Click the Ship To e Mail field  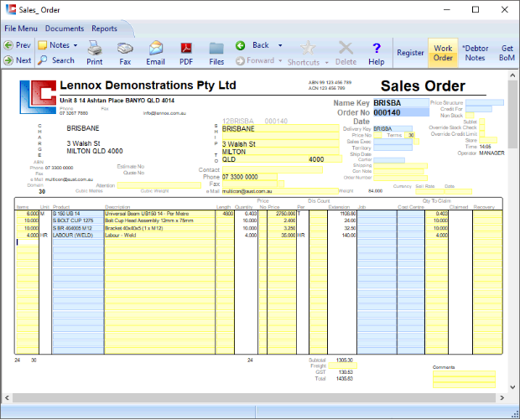280,191
